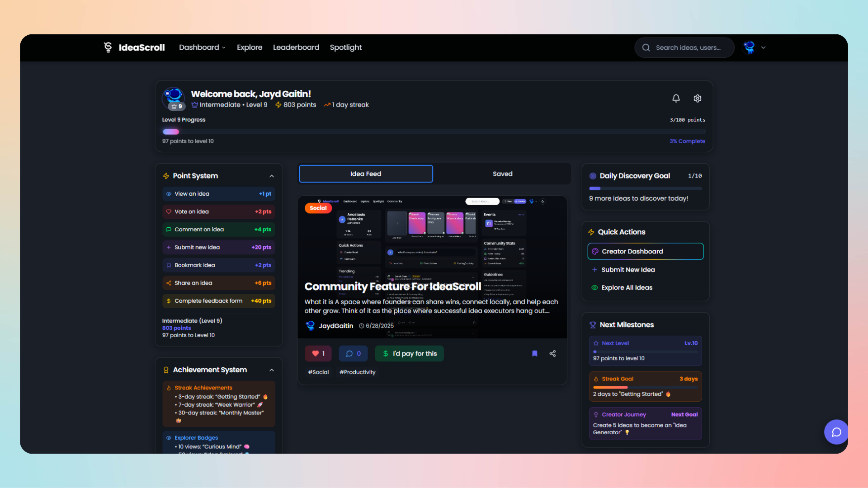Click the 1 day streak text
The image size is (868, 488).
[350, 105]
